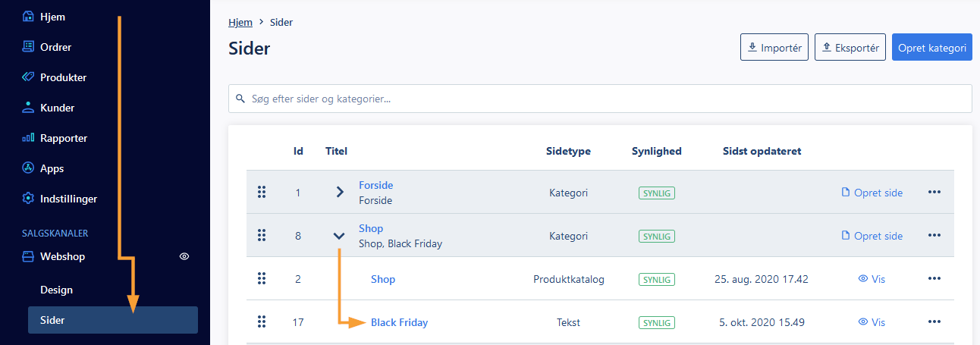Click Vis eye link for Shop produktkatalog
Viewport: 980px width, 345px height.
872,279
